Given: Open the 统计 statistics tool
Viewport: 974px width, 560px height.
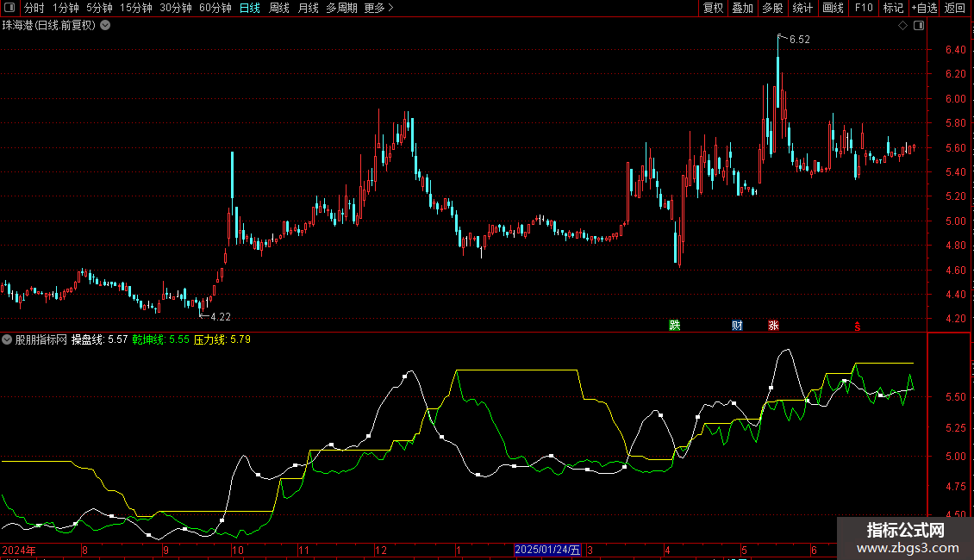Looking at the screenshot, I should point(802,8).
